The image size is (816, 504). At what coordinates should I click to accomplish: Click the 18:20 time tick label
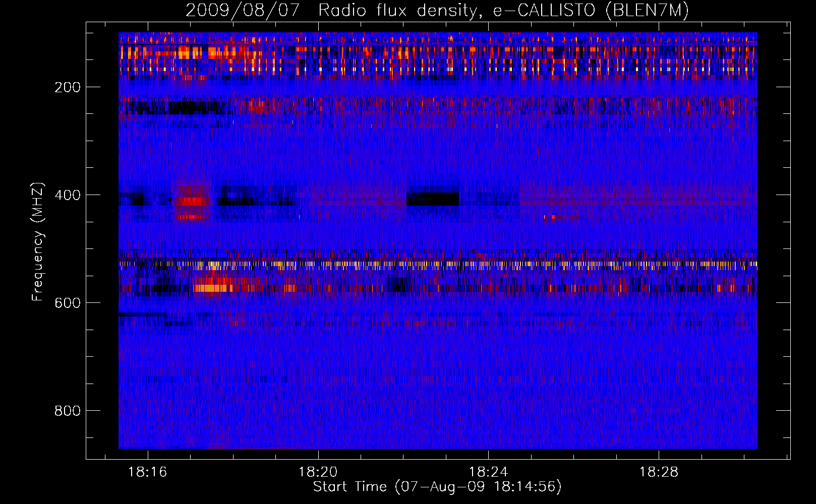(318, 472)
